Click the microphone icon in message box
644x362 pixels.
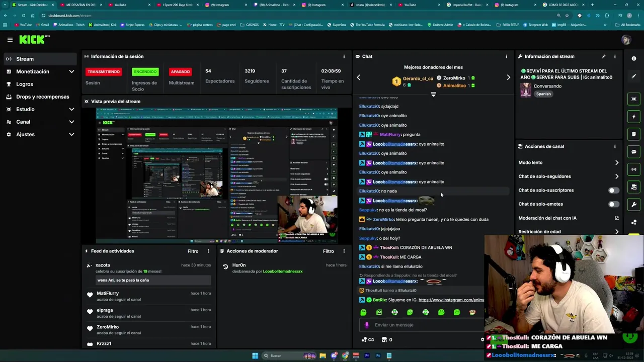pos(367,325)
